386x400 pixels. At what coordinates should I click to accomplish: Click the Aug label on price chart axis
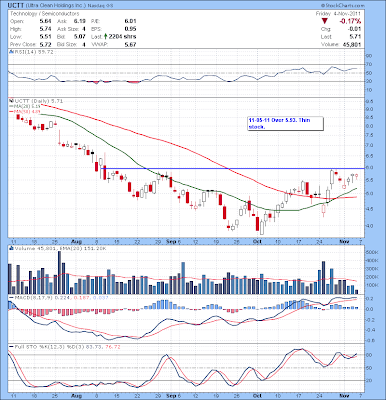(76, 242)
